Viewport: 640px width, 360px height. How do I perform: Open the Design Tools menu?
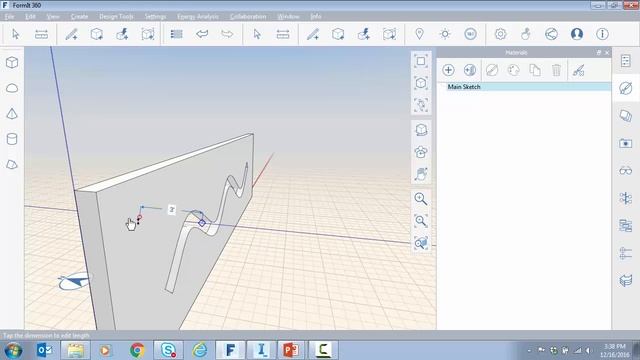tap(116, 16)
